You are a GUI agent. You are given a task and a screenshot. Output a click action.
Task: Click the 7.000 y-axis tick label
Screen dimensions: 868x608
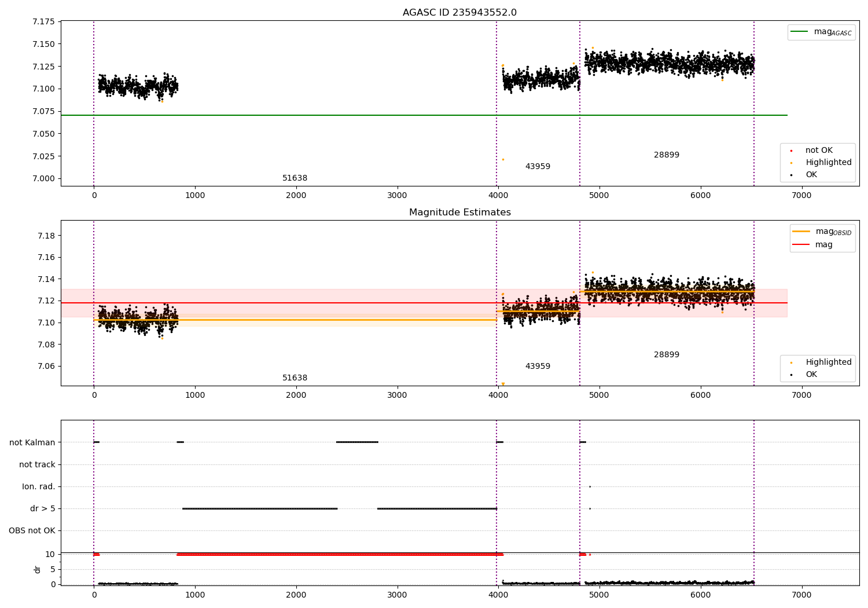[x=43, y=178]
